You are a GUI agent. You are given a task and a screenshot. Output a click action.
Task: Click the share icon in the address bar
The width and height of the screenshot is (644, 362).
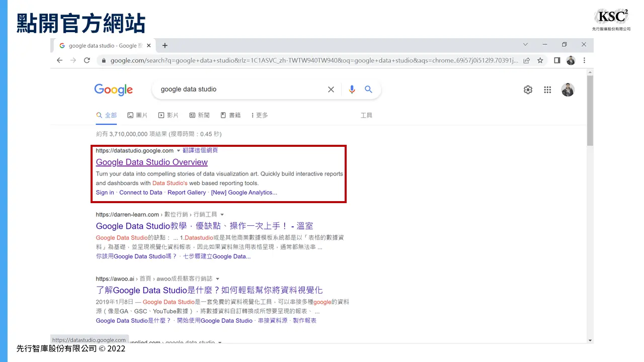click(x=526, y=60)
